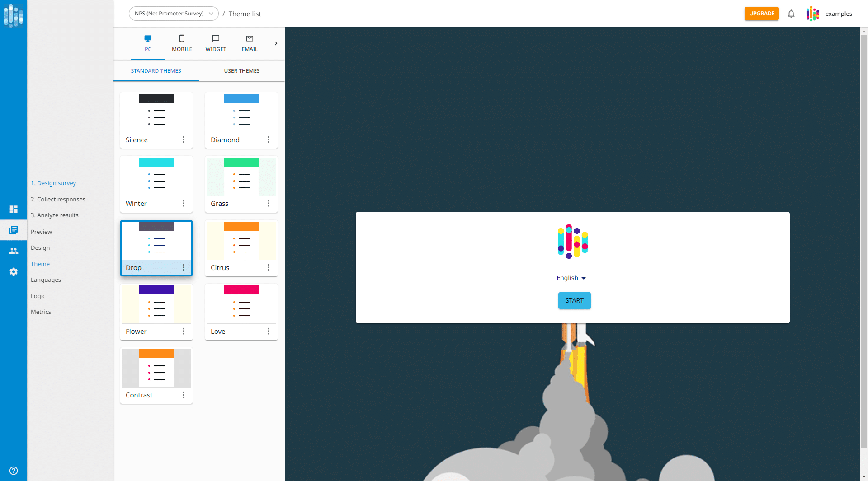
Task: Show more device tabs with right chevron
Action: tap(276, 43)
